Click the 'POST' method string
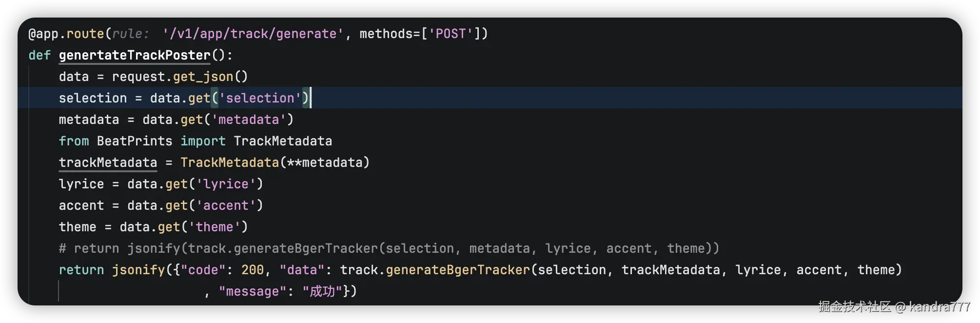980x323 pixels. point(451,34)
